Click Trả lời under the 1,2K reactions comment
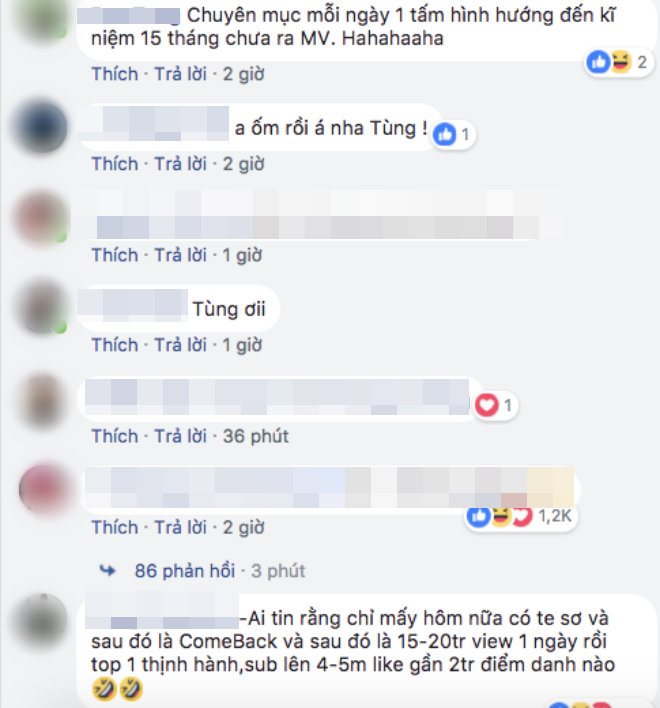The height and width of the screenshot is (708, 660). click(x=181, y=527)
